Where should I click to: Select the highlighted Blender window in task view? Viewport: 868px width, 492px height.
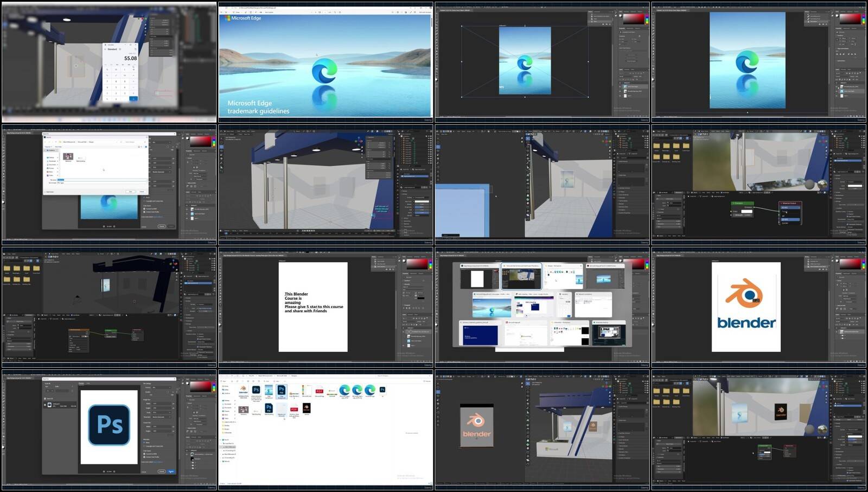click(521, 277)
